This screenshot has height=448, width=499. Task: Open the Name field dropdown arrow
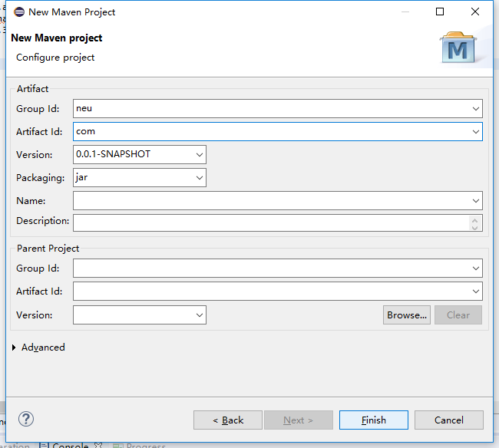(x=476, y=201)
